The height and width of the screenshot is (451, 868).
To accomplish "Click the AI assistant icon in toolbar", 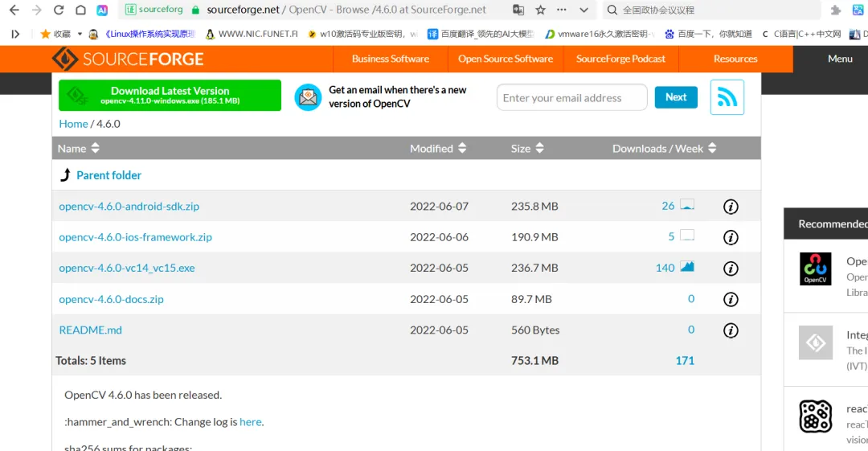I will 102,10.
